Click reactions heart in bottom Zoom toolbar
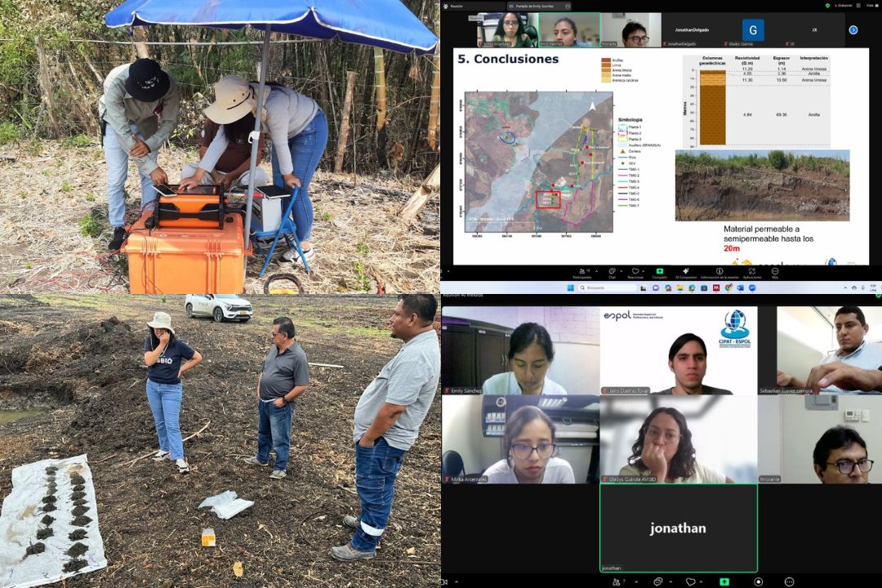882x588 pixels. pyautogui.click(x=691, y=581)
